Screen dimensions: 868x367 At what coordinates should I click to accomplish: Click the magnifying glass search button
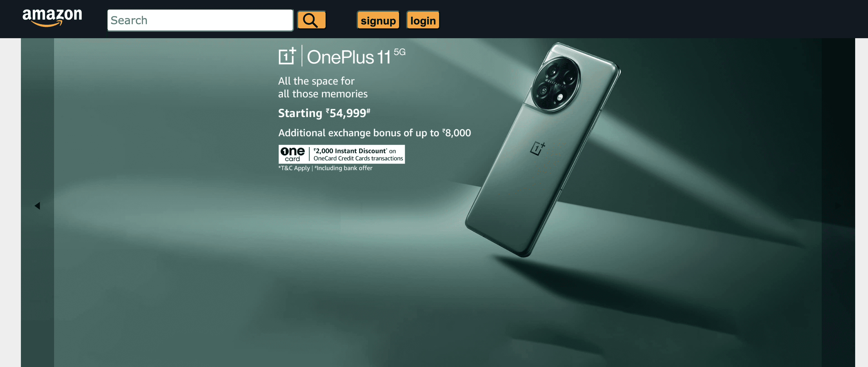tap(311, 20)
